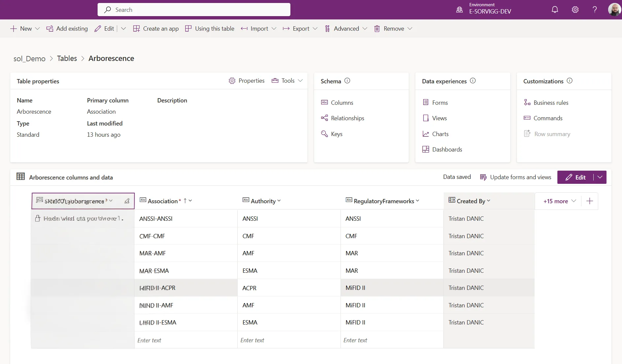This screenshot has height=364, width=622.
Task: Click Add existing in toolbar
Action: (x=67, y=29)
